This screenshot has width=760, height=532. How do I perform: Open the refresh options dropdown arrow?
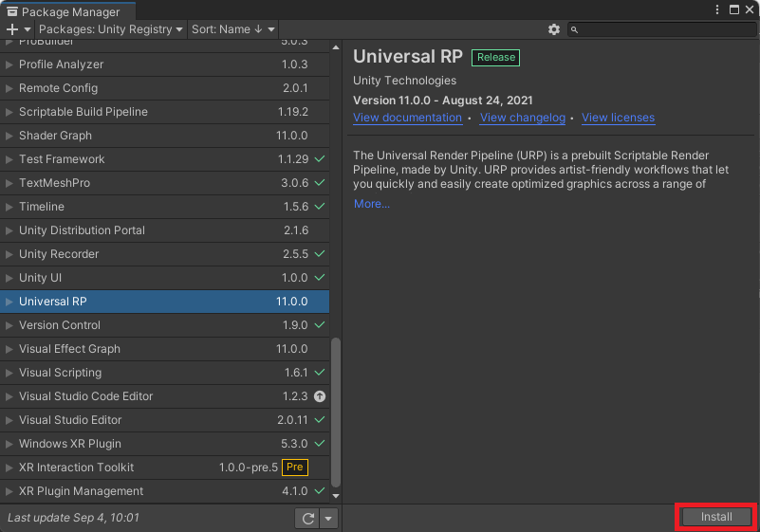[328, 519]
